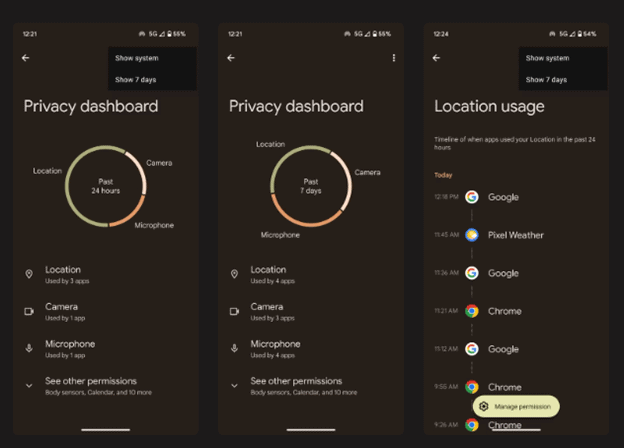Screen dimensions: 624x448
Task: Expand See other permissions chevron in left screen
Action: 29,386
